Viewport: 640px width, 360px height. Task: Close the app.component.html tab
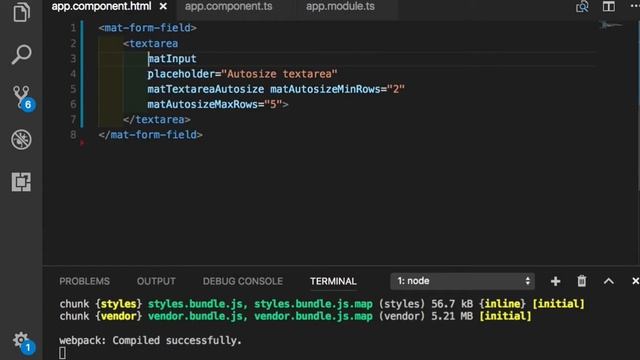pos(163,7)
